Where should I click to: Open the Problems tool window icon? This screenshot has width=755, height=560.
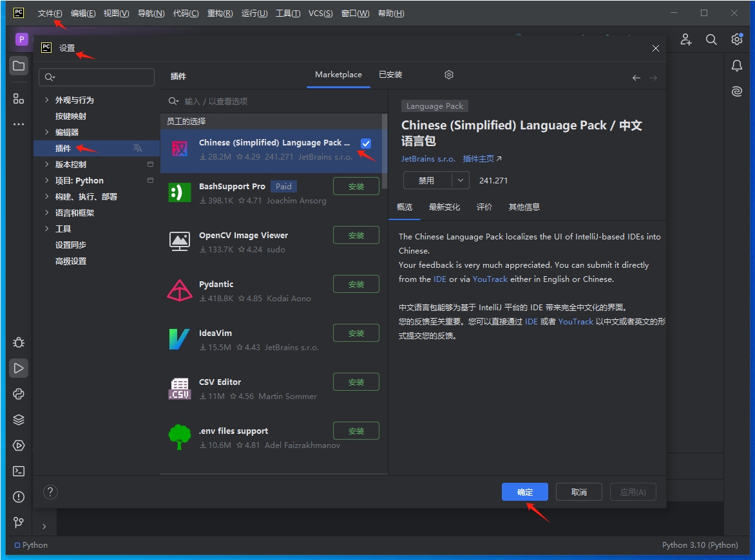click(x=19, y=497)
